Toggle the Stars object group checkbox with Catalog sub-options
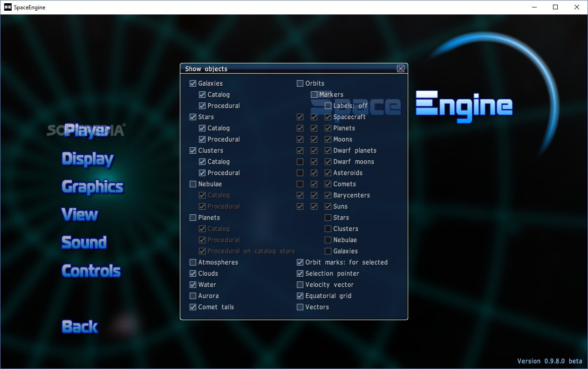The width and height of the screenshot is (588, 369). [x=193, y=117]
